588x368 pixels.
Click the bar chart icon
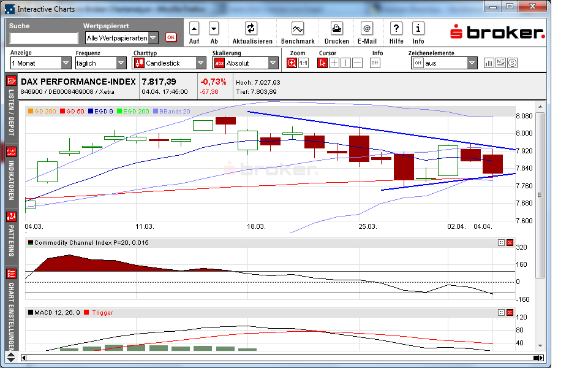click(489, 63)
